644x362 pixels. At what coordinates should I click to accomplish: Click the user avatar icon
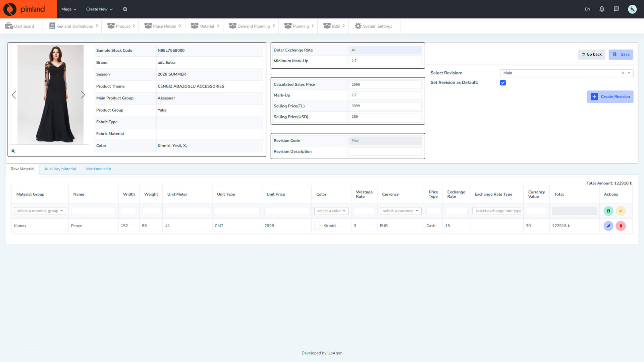[x=632, y=9]
